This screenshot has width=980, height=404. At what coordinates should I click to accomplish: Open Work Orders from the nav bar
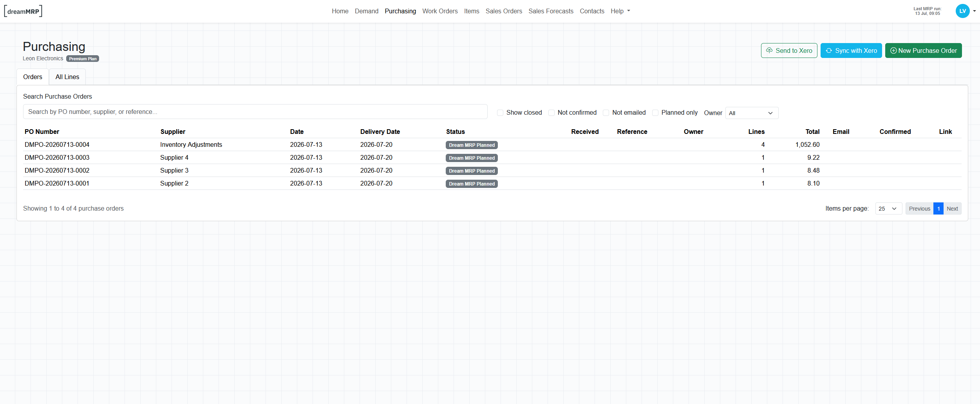pos(440,11)
